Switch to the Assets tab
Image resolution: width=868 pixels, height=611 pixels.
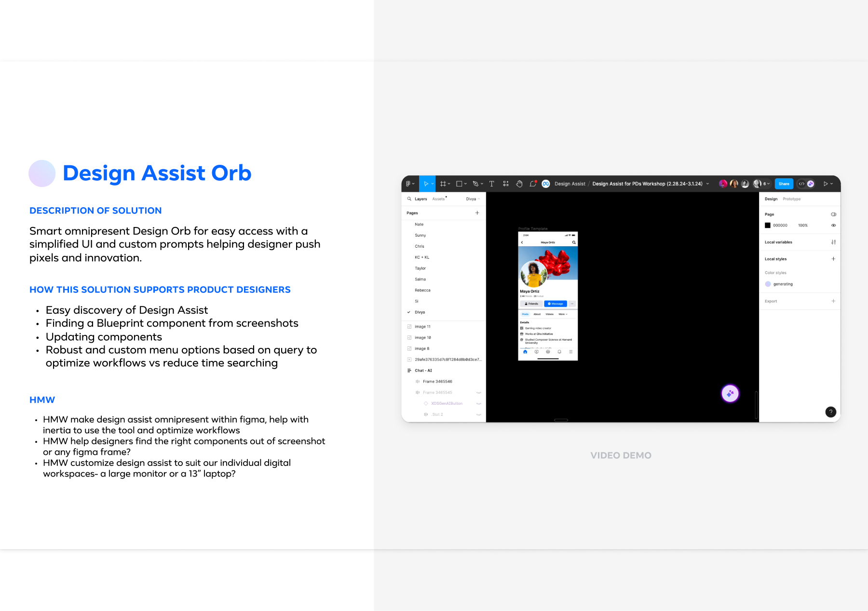coord(438,199)
